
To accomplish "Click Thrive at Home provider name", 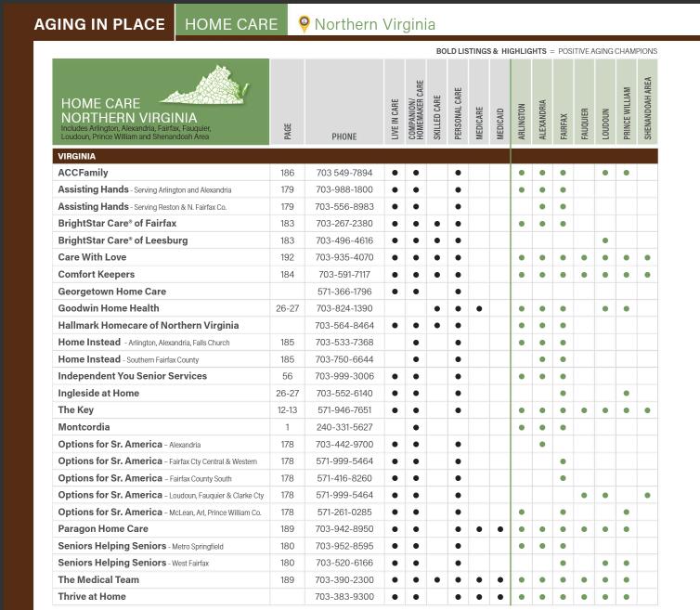I will (92, 597).
